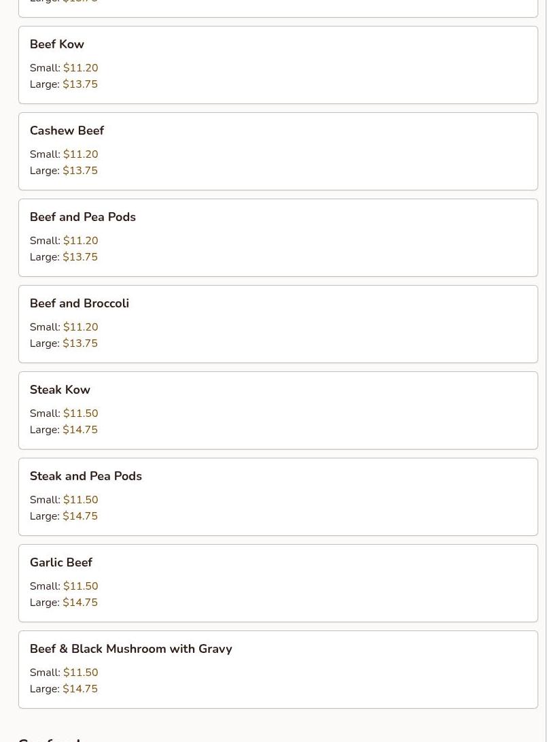The width and height of the screenshot is (560, 742).
Task: Select Cashew Beef small price $11.20
Action: point(80,154)
